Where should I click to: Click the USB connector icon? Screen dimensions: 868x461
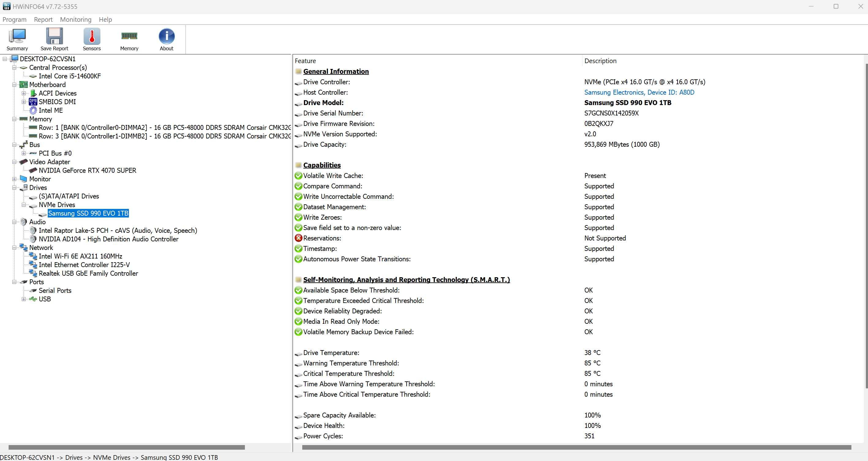click(x=33, y=299)
